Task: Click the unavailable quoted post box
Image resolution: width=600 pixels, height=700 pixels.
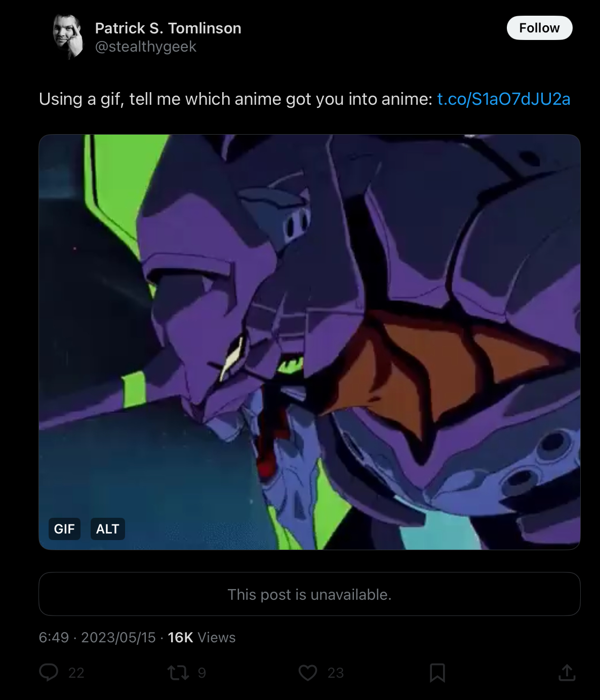Action: (309, 594)
